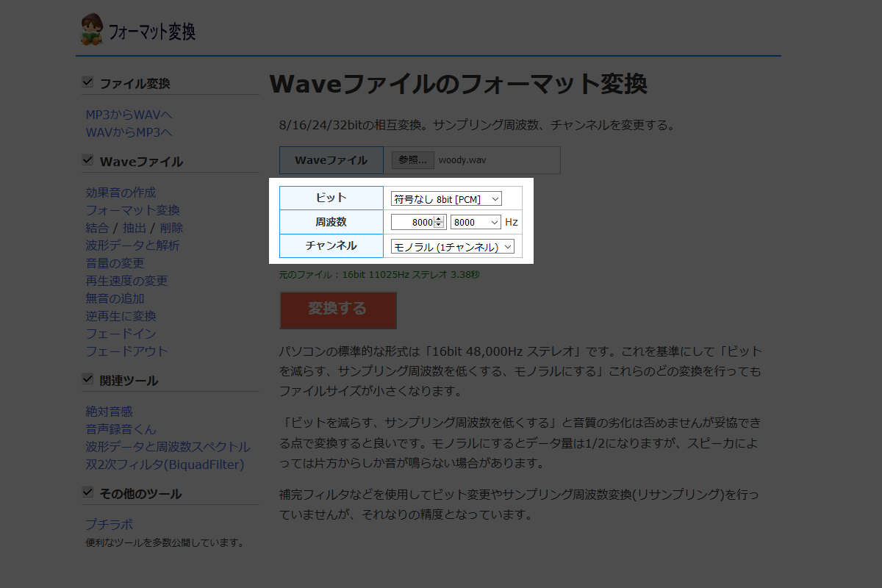Click the ビット row label
Viewport: 882px width, 588px height.
pos(331,198)
